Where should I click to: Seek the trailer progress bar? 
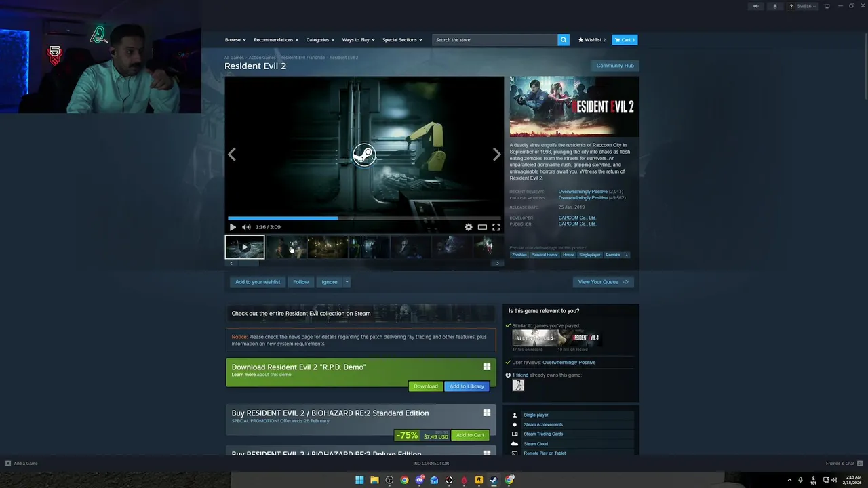(x=364, y=218)
